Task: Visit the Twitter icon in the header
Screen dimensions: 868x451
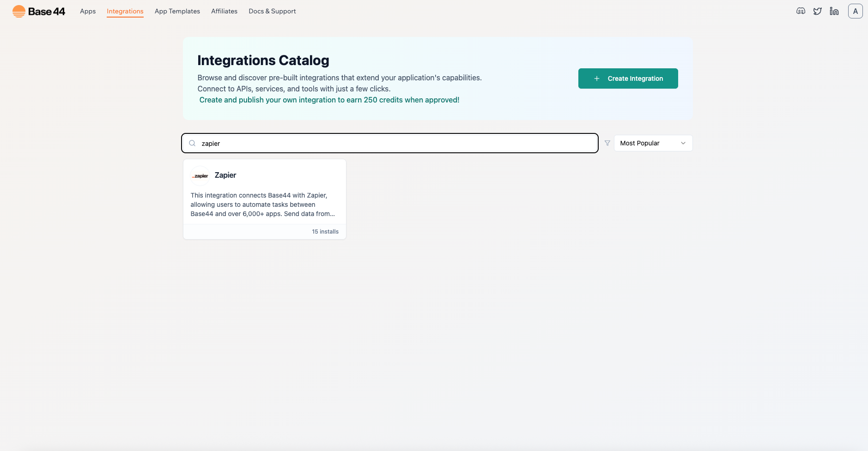Action: point(818,10)
